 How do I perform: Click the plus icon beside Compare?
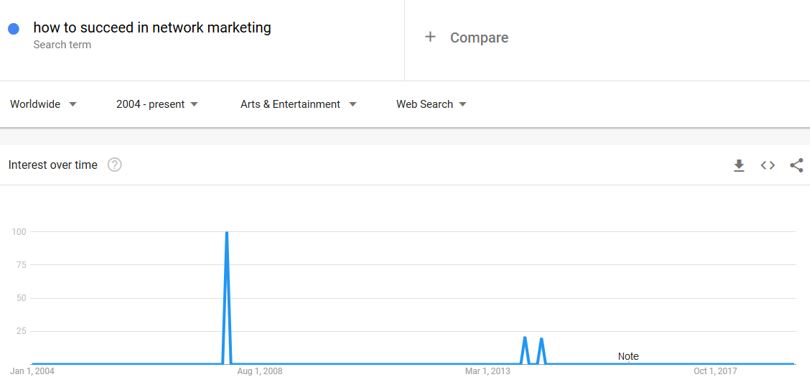[x=430, y=37]
